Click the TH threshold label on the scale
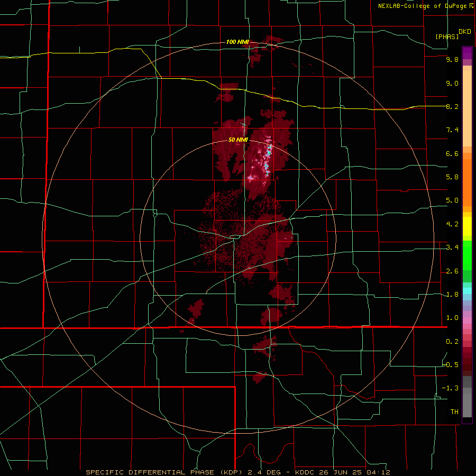The image size is (476, 476). (x=454, y=412)
